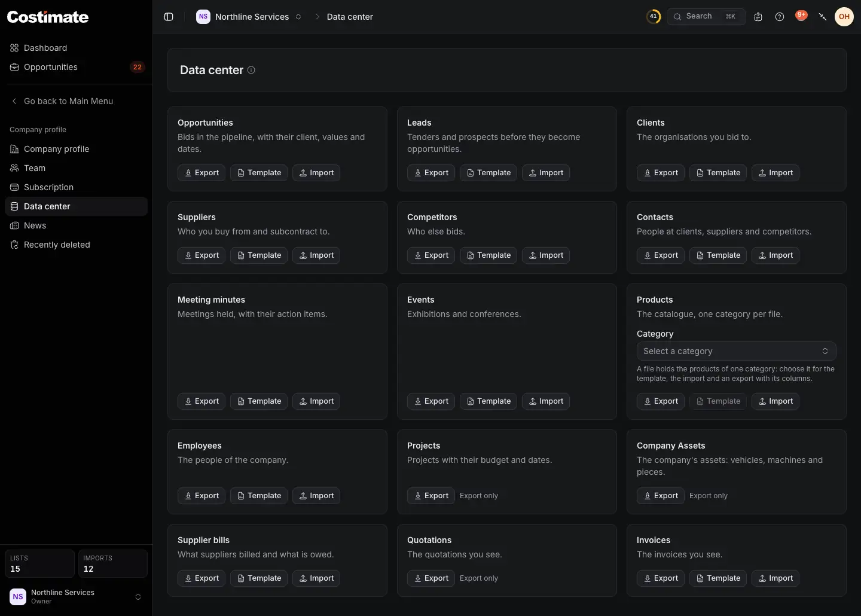Open News in the sidebar
The image size is (861, 616).
pos(77,225)
